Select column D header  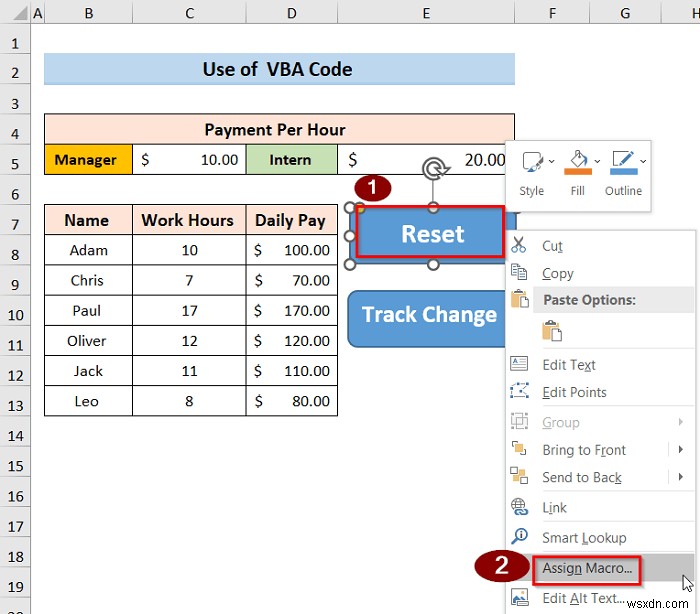pos(292,13)
